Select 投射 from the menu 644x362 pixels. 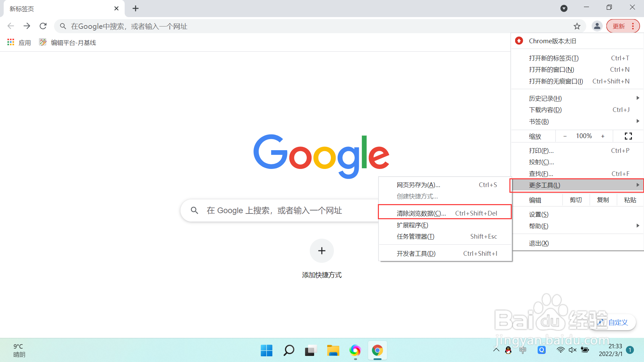click(x=578, y=162)
